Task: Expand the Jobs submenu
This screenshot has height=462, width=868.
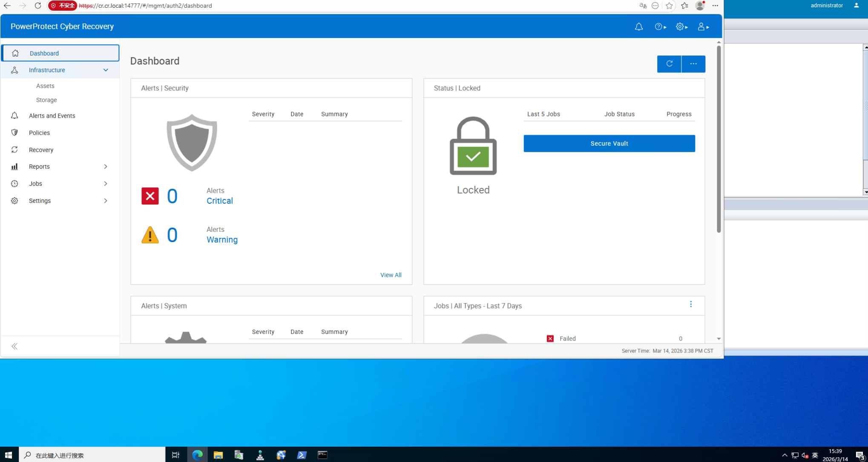Action: click(106, 184)
